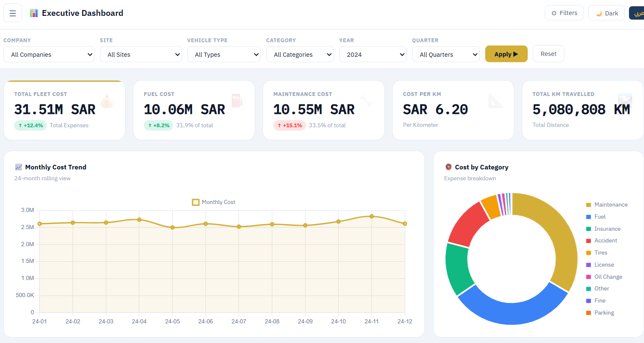Image resolution: width=644 pixels, height=343 pixels.
Task: Click the fuel pump icon on Fuel Cost
Action: [236, 101]
